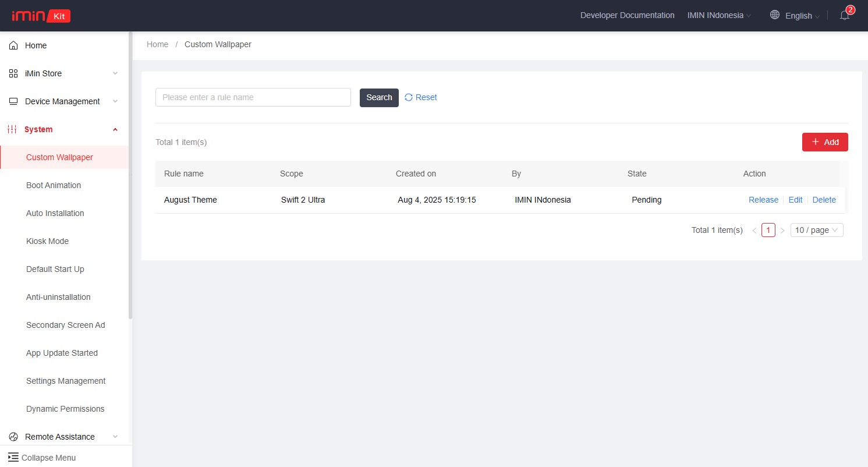This screenshot has height=467, width=868.
Task: Collapse the System menu section
Action: pyautogui.click(x=115, y=129)
